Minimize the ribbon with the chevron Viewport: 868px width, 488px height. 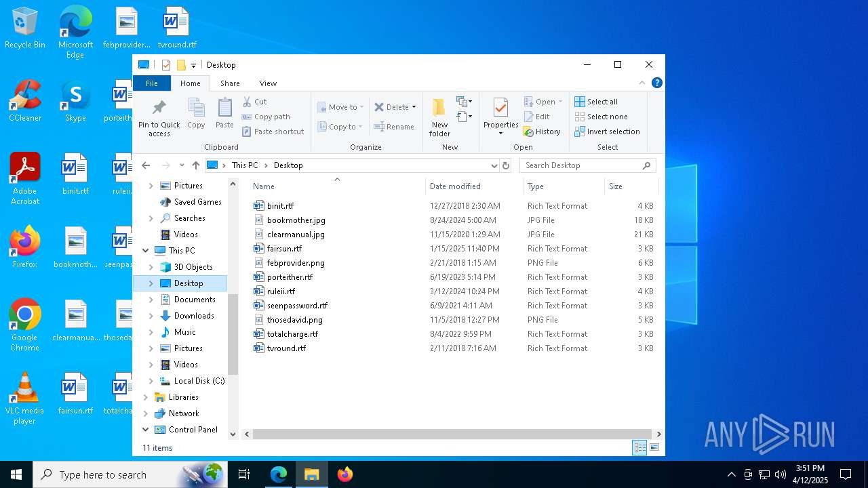642,83
